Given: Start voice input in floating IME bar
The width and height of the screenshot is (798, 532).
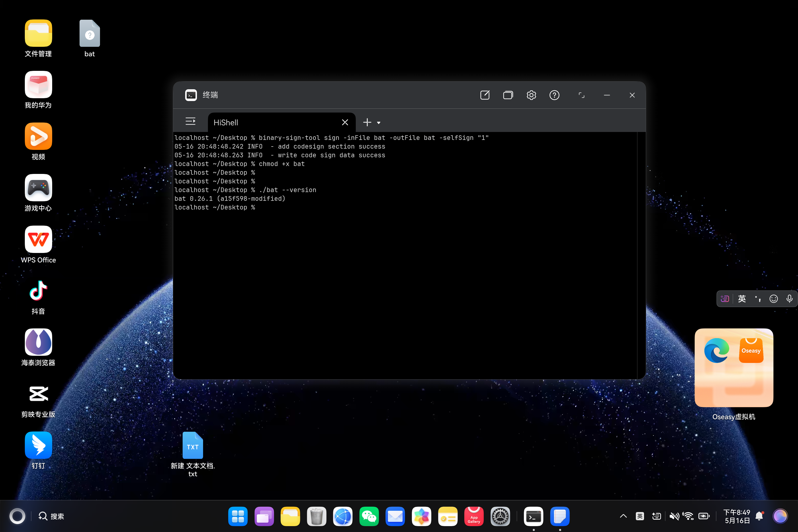Looking at the screenshot, I should point(790,298).
